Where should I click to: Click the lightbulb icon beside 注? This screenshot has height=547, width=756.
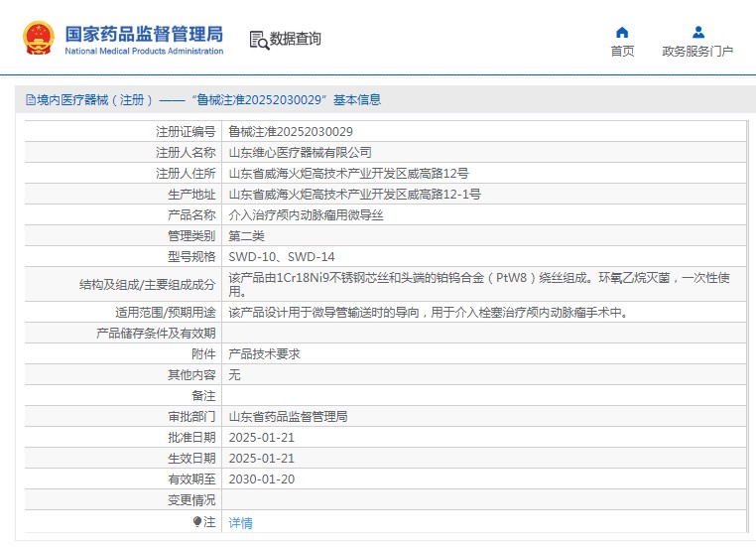197,521
